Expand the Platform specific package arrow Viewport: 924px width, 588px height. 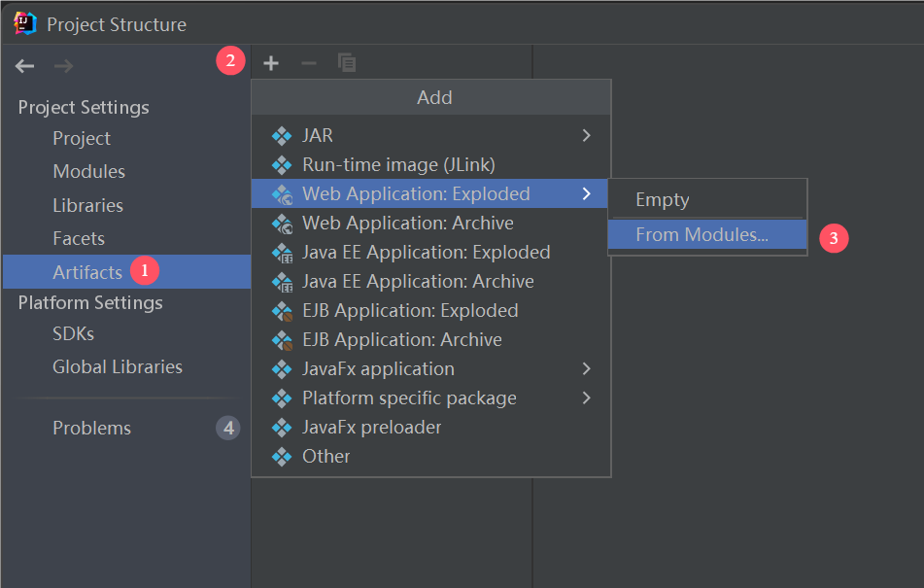pos(586,398)
